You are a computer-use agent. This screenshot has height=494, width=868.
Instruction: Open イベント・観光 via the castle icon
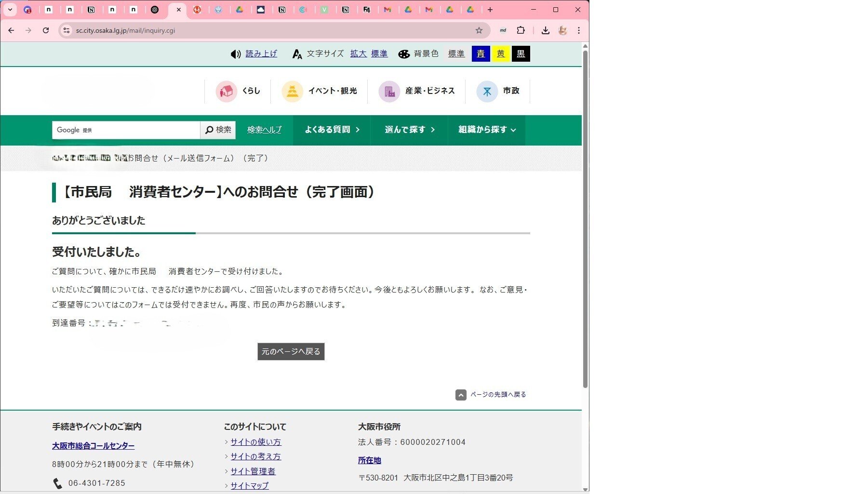pyautogui.click(x=293, y=91)
